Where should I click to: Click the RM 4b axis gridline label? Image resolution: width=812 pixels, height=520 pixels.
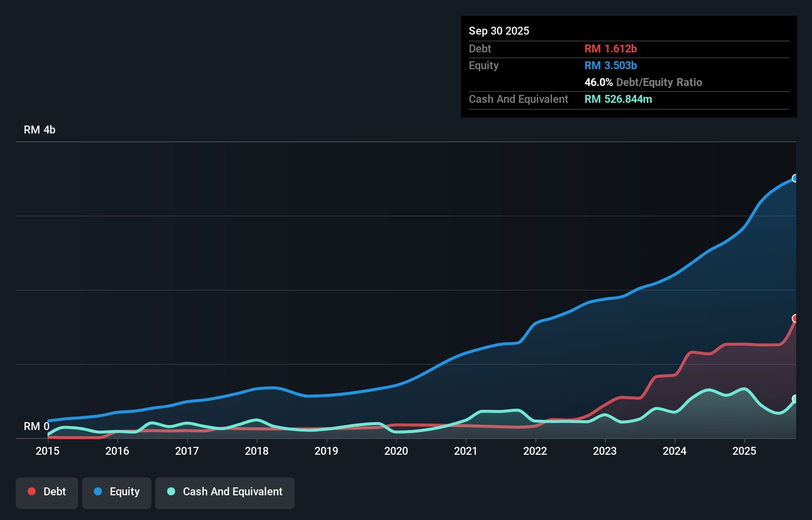40,130
